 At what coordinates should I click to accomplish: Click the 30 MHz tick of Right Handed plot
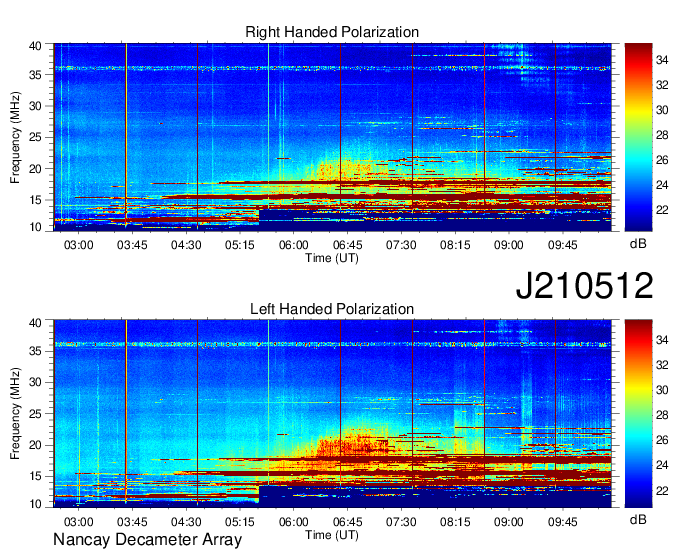coord(35,106)
